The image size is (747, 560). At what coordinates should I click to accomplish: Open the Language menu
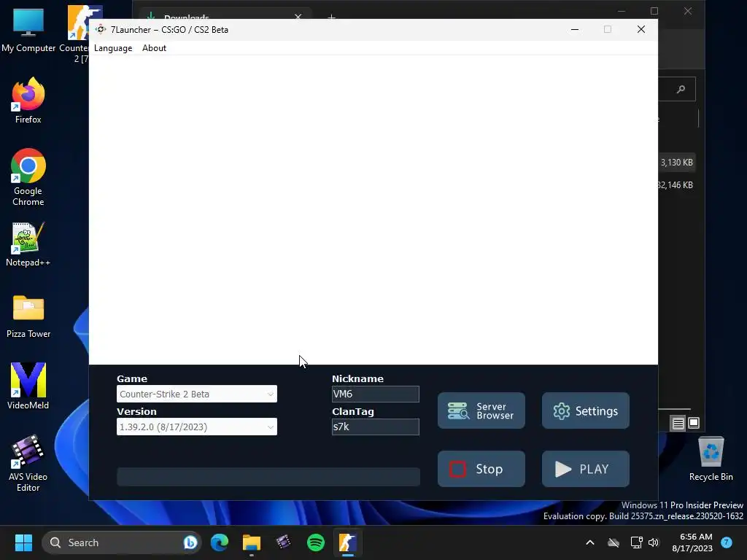click(113, 48)
